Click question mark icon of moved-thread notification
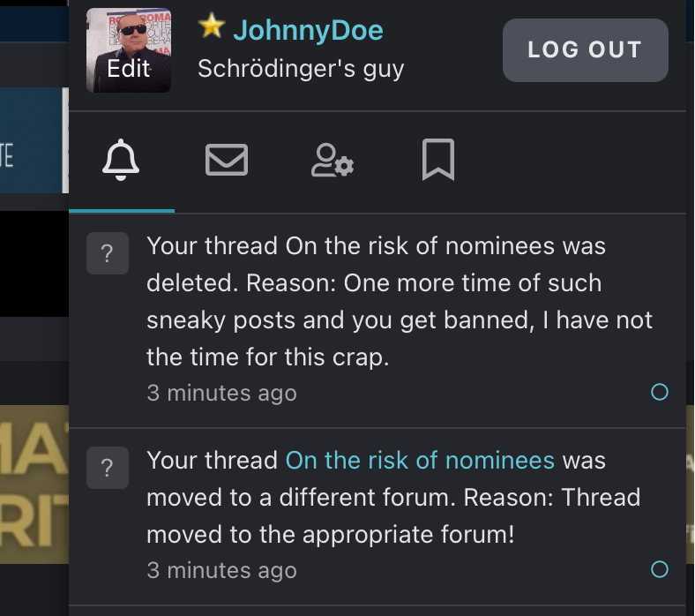Viewport: 695px width, 616px height. 108,470
